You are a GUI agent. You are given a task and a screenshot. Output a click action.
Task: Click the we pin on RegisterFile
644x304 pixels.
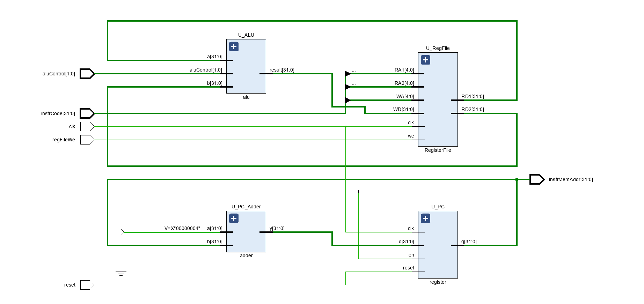411,136
